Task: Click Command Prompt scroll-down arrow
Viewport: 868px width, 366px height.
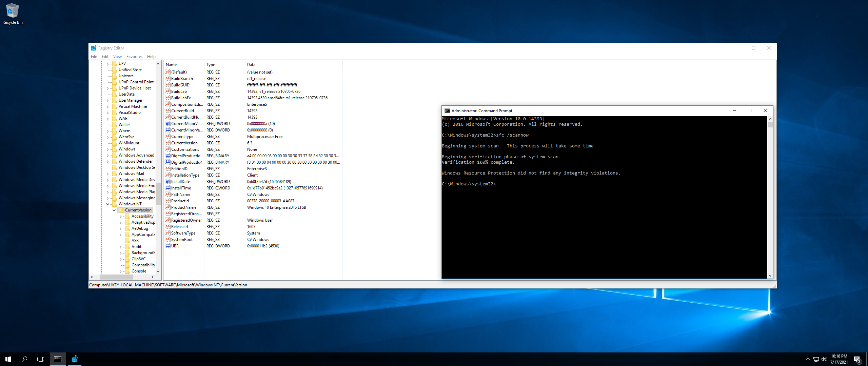Action: [770, 276]
